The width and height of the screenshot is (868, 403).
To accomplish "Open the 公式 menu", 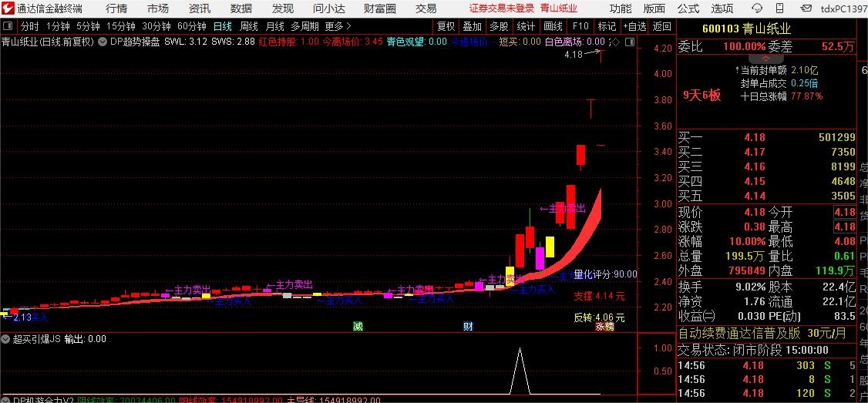I will coord(688,8).
